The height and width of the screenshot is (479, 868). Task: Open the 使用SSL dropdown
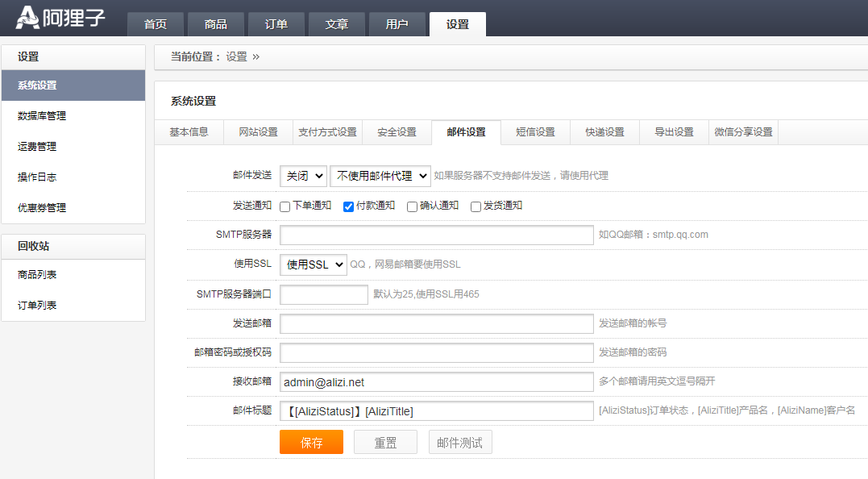314,264
